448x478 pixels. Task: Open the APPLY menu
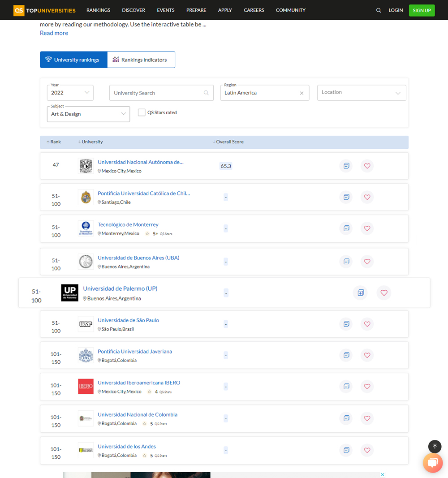[225, 10]
